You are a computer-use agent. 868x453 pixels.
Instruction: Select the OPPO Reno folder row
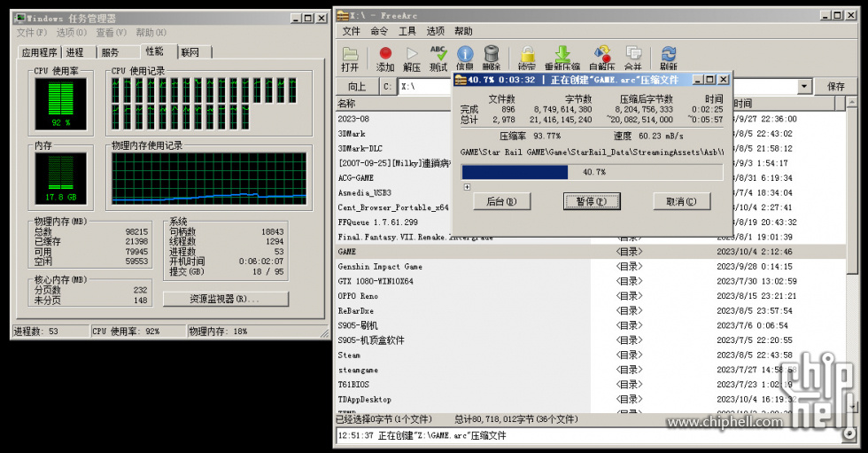590,296
